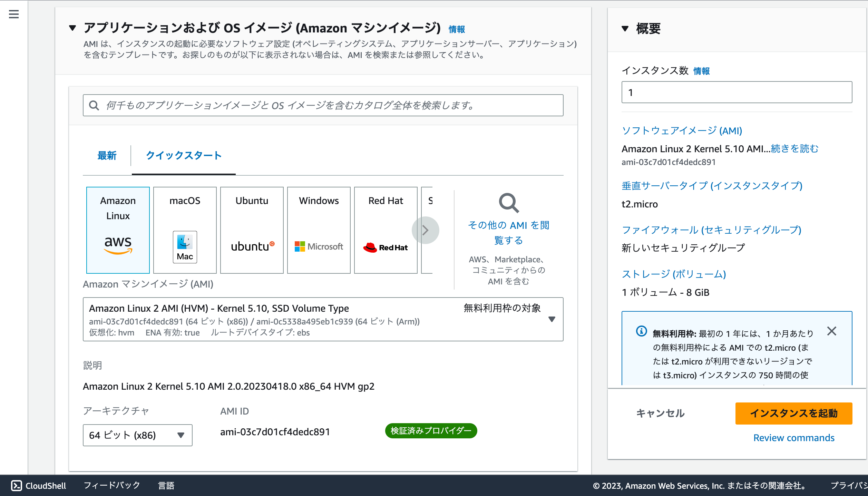Switch to the クイックスタート tab
868x496 pixels.
(x=184, y=156)
